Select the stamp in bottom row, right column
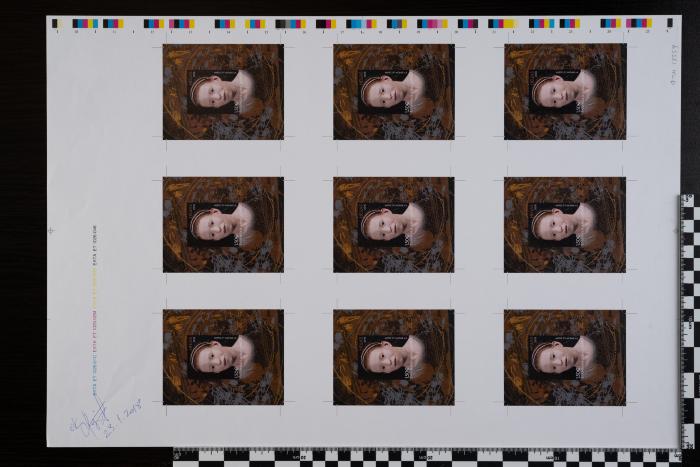The image size is (700, 467). (x=565, y=358)
